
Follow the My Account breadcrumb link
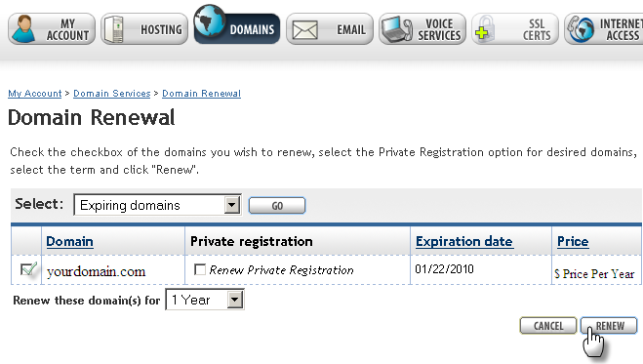[x=35, y=94]
